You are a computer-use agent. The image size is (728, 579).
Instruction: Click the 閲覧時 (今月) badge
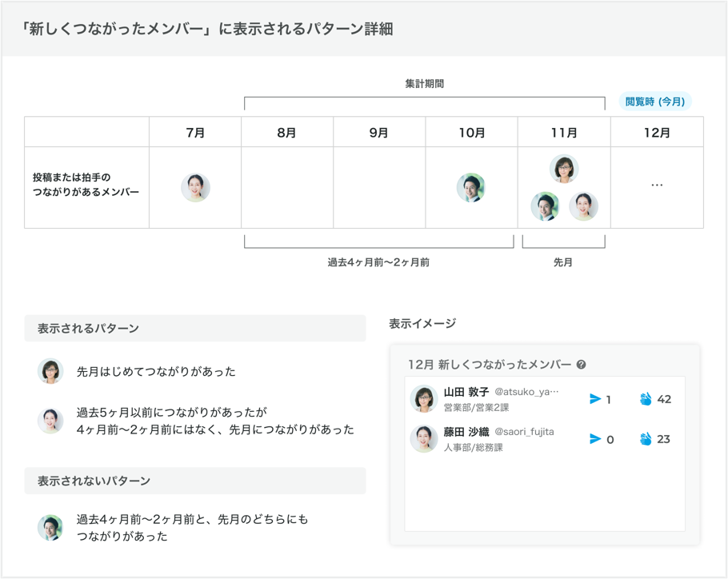pos(654,101)
